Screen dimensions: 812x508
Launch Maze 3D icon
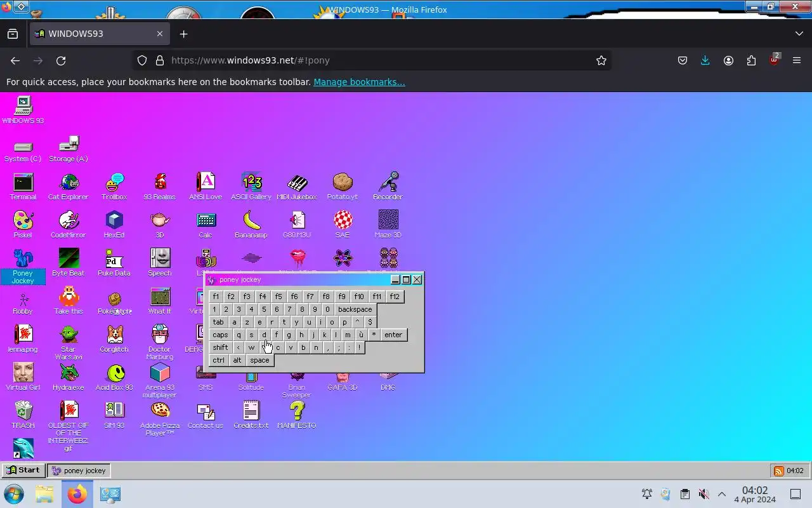coord(388,224)
